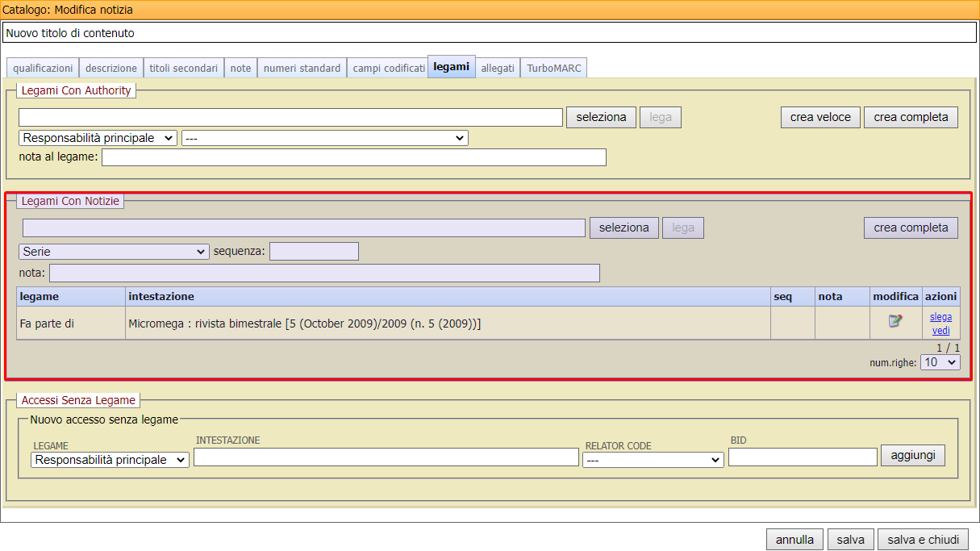The height and width of the screenshot is (551, 980).
Task: Expand the Serie link type dropdown
Action: click(x=114, y=252)
